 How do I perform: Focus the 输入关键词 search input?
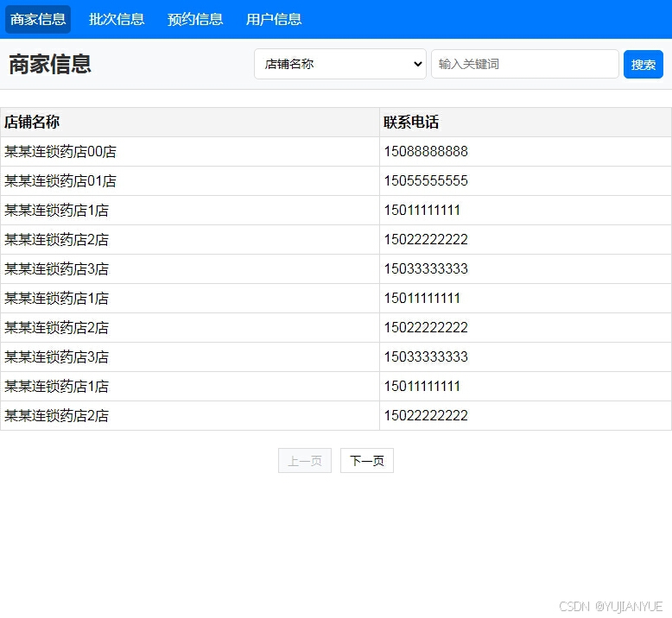click(x=525, y=64)
